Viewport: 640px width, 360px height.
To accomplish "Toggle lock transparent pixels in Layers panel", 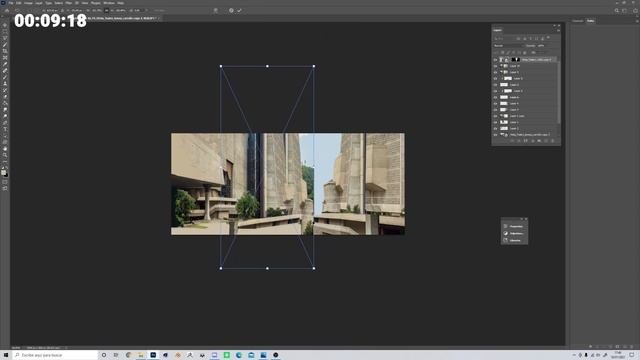I will [x=503, y=52].
